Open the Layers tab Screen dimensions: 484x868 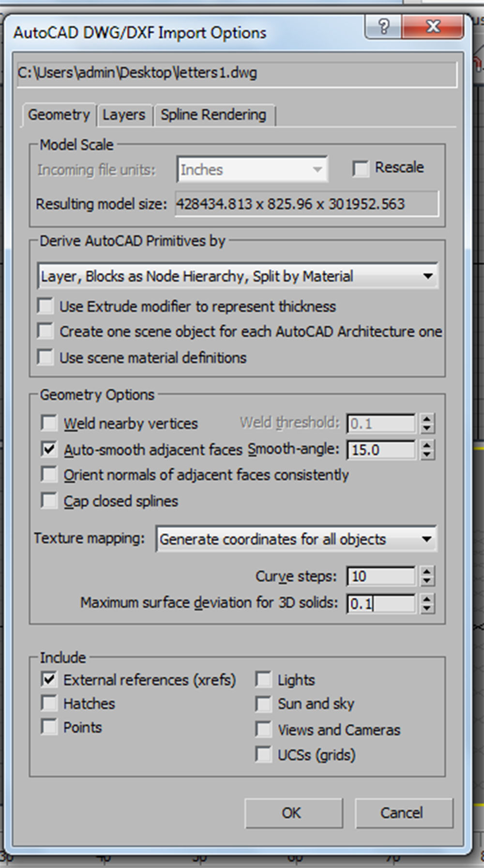coord(124,115)
